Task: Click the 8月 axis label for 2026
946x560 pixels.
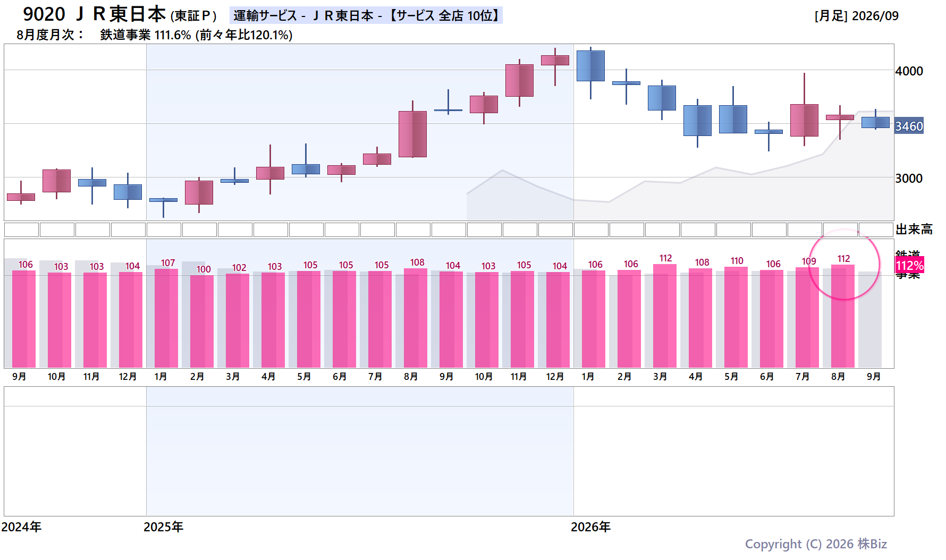Action: 838,377
